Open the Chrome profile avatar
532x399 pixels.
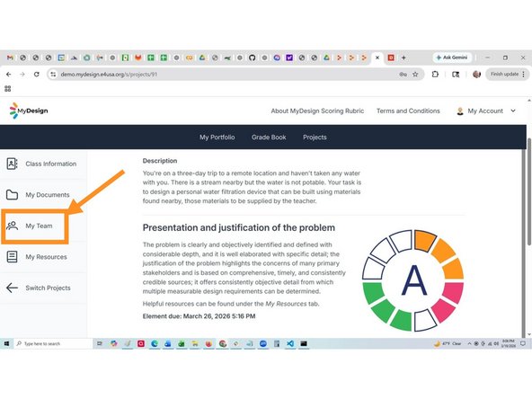(x=476, y=74)
